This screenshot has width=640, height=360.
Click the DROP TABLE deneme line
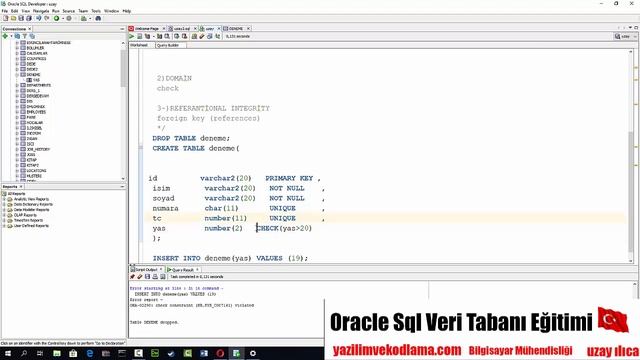coord(191,138)
